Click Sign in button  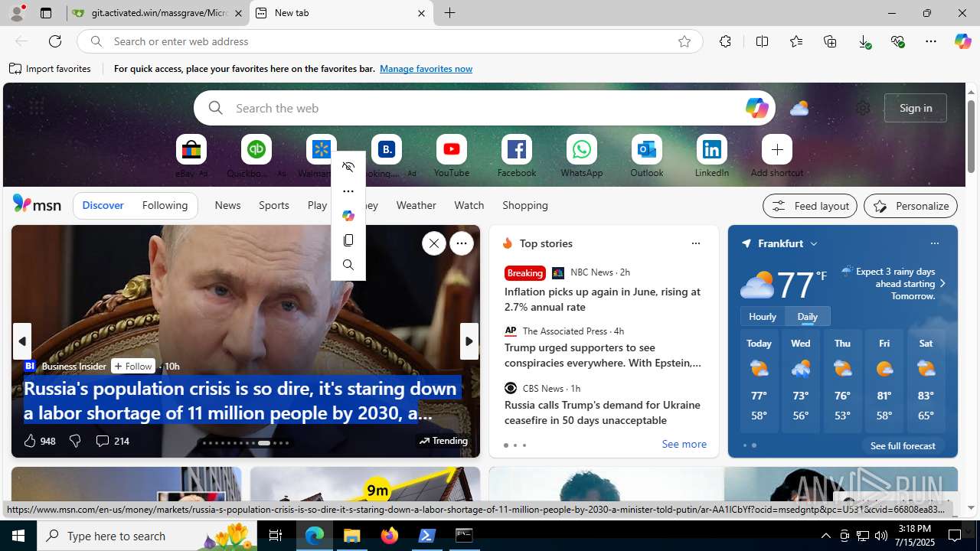pos(916,108)
